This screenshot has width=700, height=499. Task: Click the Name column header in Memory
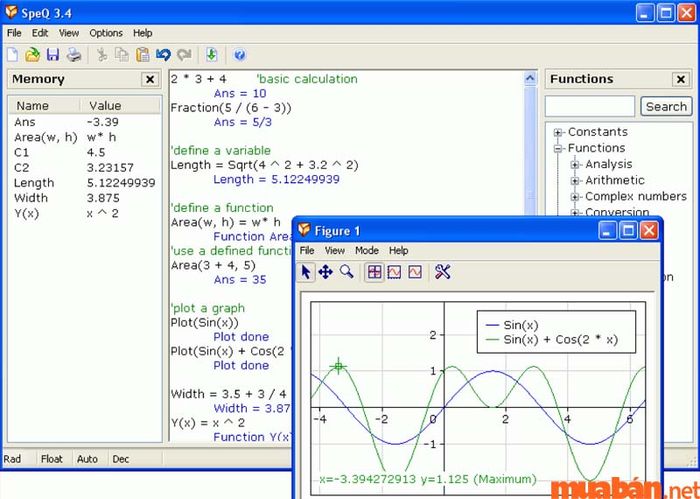point(45,106)
